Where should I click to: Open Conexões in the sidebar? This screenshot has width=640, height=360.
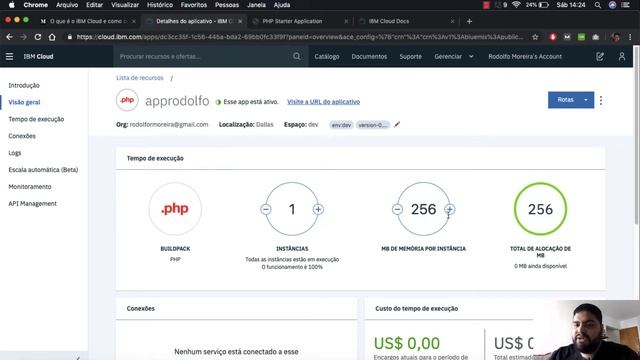coord(22,136)
